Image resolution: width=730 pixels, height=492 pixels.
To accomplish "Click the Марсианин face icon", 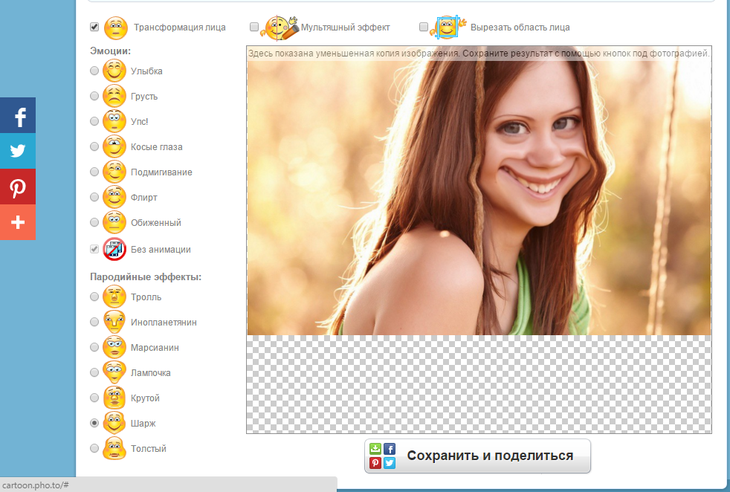I will pyautogui.click(x=115, y=347).
